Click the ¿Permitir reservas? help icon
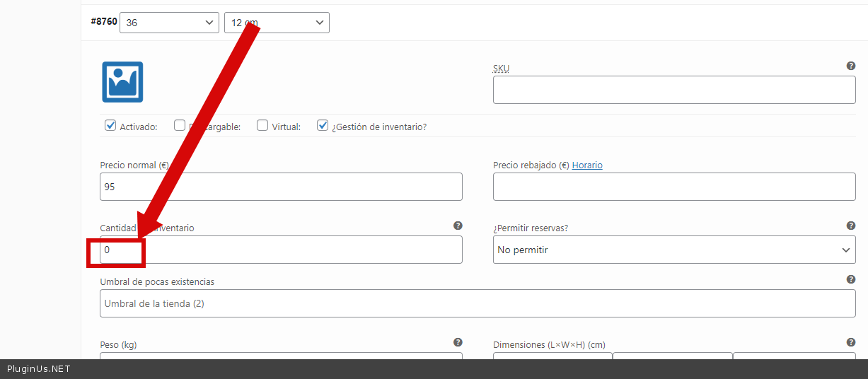 click(851, 226)
